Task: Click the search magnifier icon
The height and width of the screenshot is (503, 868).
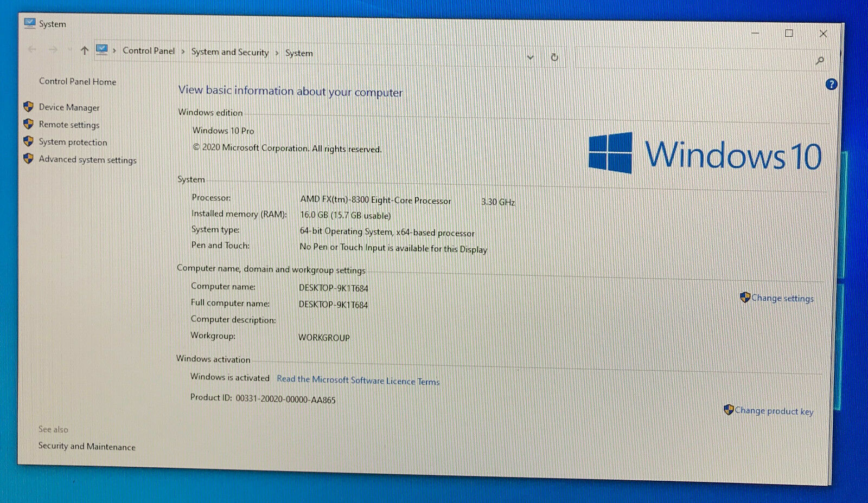Action: click(820, 61)
